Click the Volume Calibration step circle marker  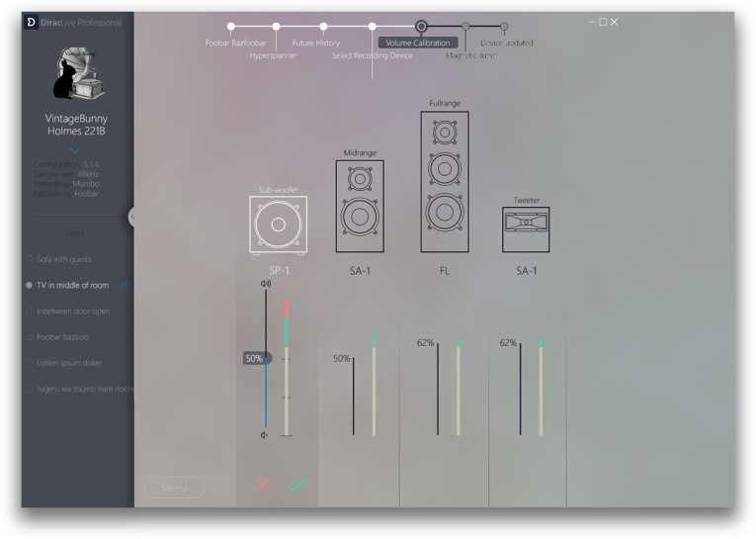[x=421, y=26]
